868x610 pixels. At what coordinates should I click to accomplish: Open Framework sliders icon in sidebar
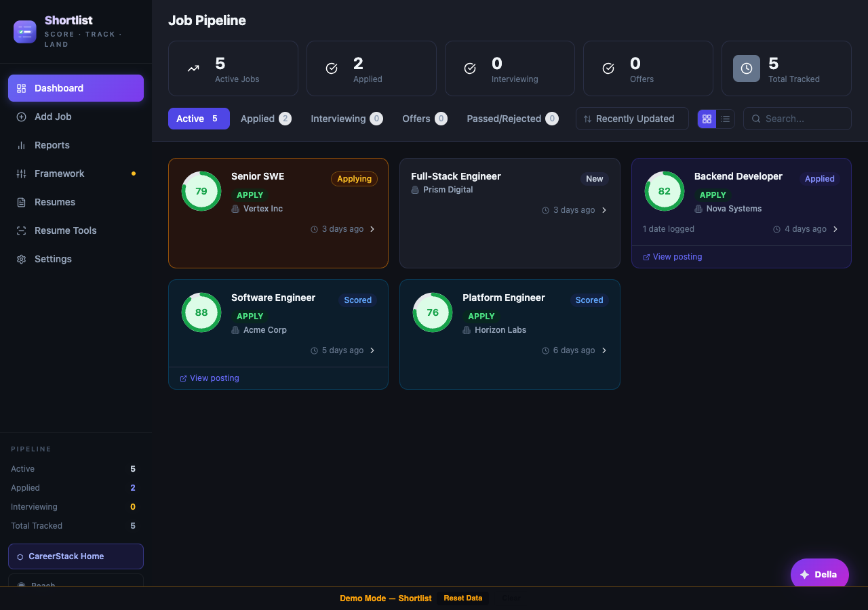[21, 174]
